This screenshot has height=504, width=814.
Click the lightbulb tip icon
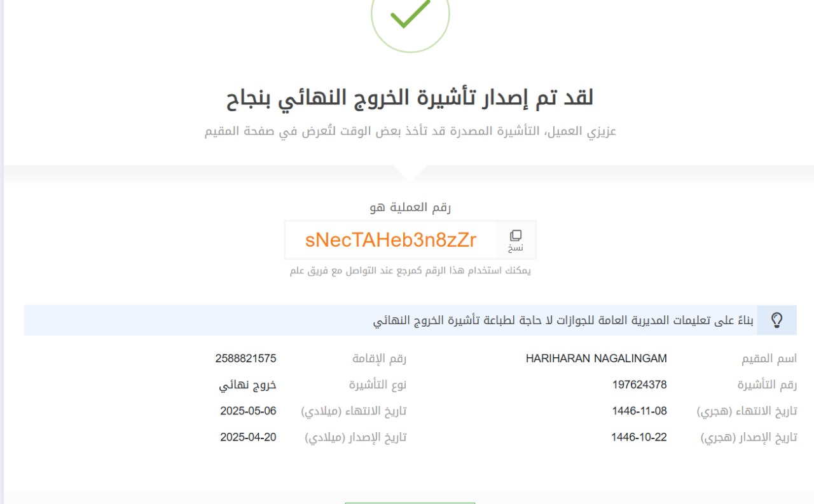coord(776,320)
